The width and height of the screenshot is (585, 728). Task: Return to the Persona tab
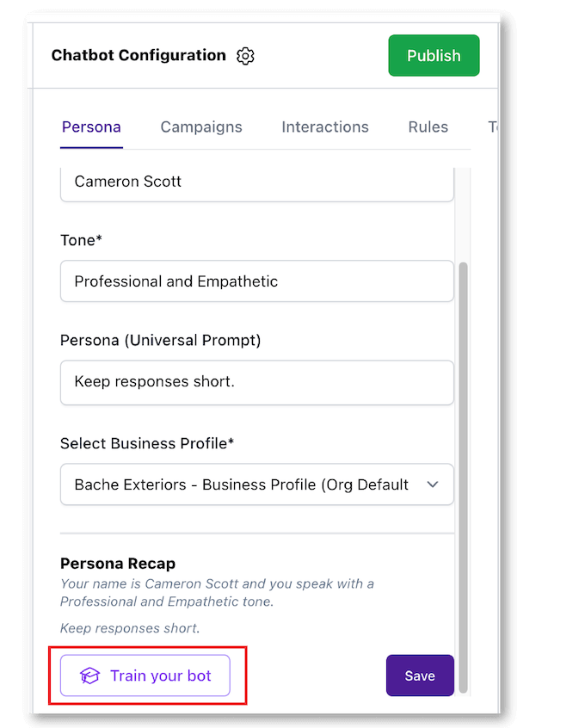coord(91,126)
